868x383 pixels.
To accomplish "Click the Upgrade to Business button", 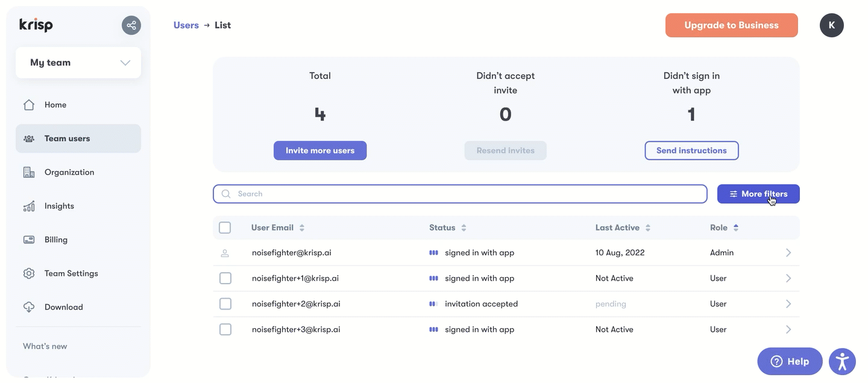I will pos(732,25).
